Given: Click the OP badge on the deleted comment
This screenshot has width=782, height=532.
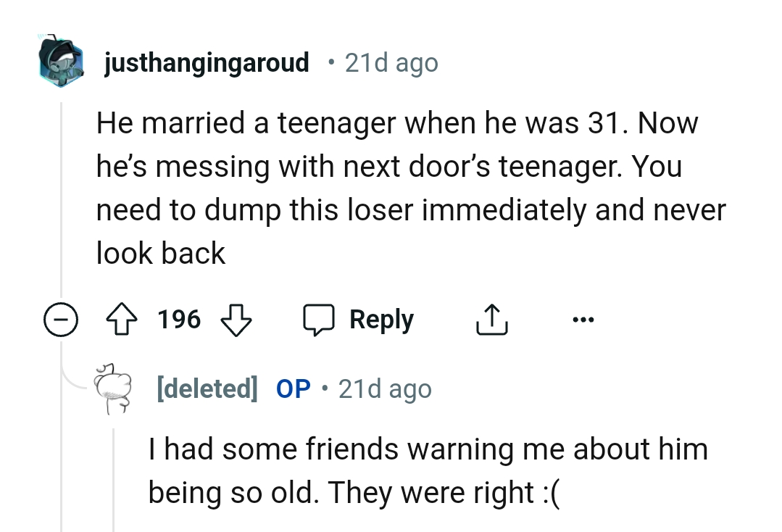Looking at the screenshot, I should coord(292,389).
